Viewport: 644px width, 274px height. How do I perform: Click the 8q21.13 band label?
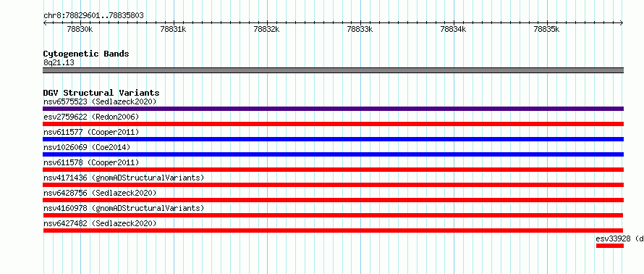[x=59, y=62]
